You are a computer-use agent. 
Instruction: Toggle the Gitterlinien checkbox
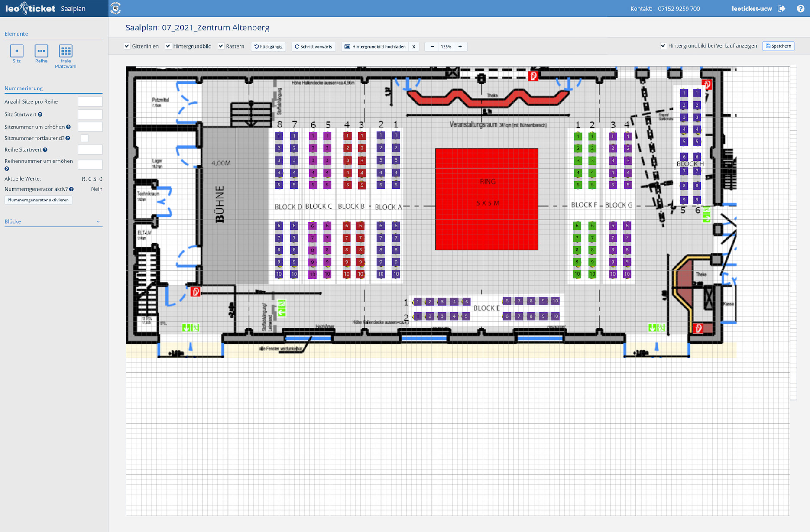[x=127, y=46]
